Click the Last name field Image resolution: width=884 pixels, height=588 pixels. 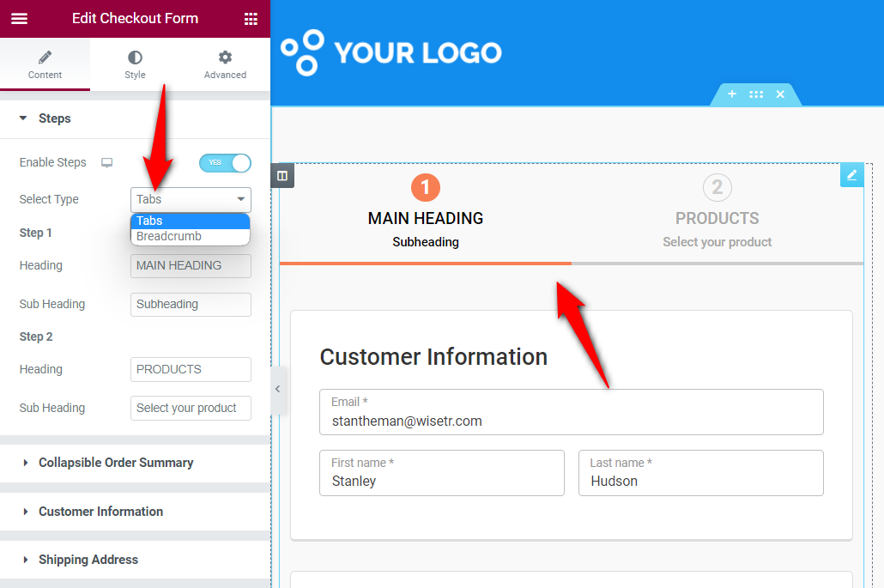701,473
